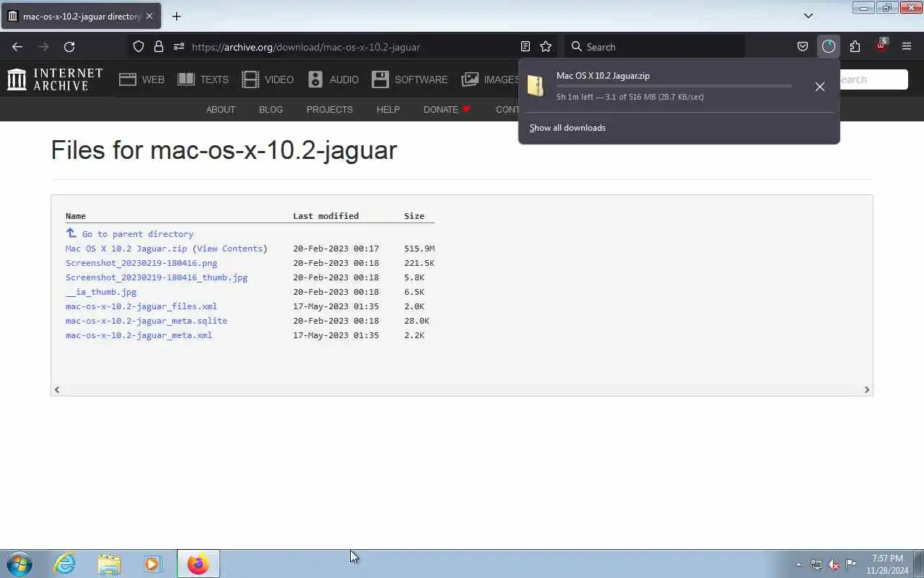Click the Go to parent directory link

tap(129, 234)
